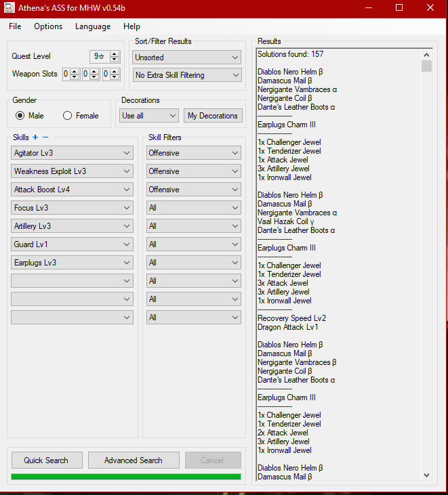
Task: Click 'Nergigante Vambraces β' in results
Action: coord(297,362)
